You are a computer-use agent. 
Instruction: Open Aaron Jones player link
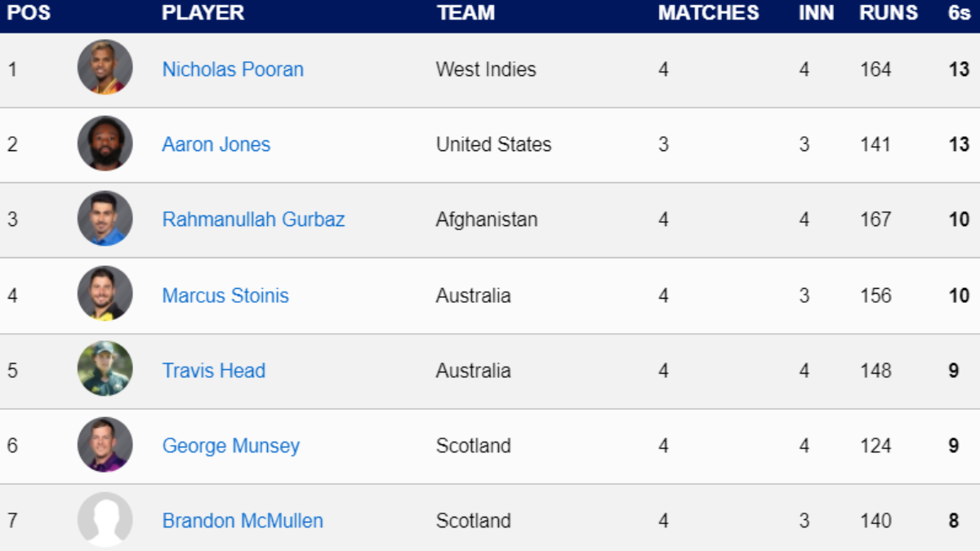pyautogui.click(x=216, y=144)
